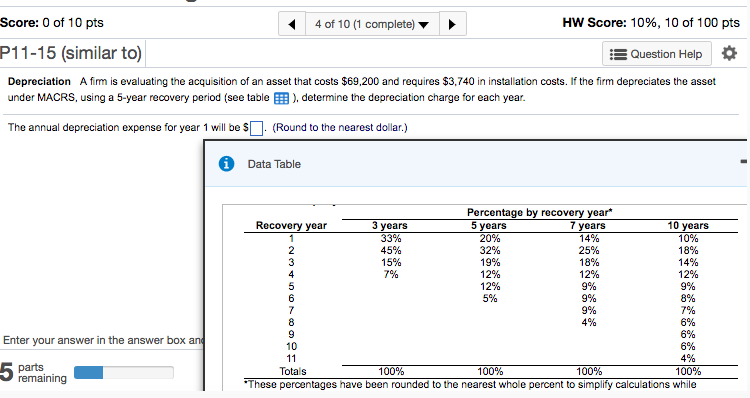Click the 'Percentage by recovery year' heading
Image resolution: width=750 pixels, height=398 pixels.
[540, 212]
